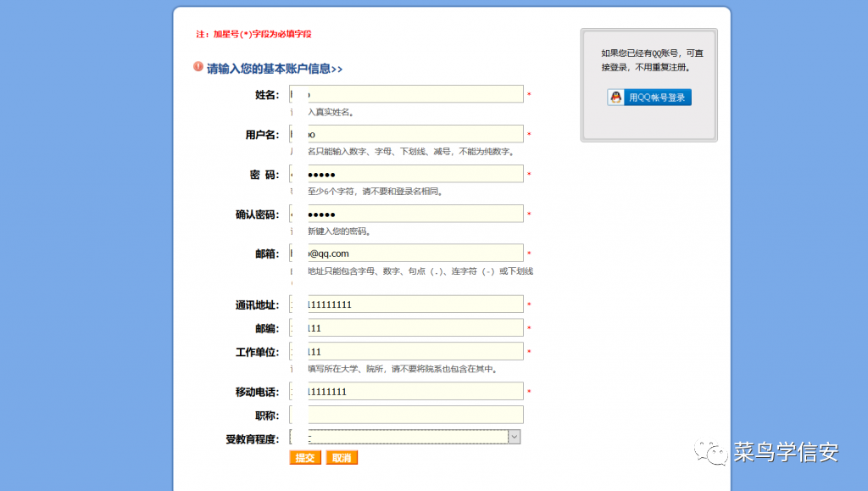Click the hint text under 工作单位 field

pyautogui.click(x=393, y=369)
